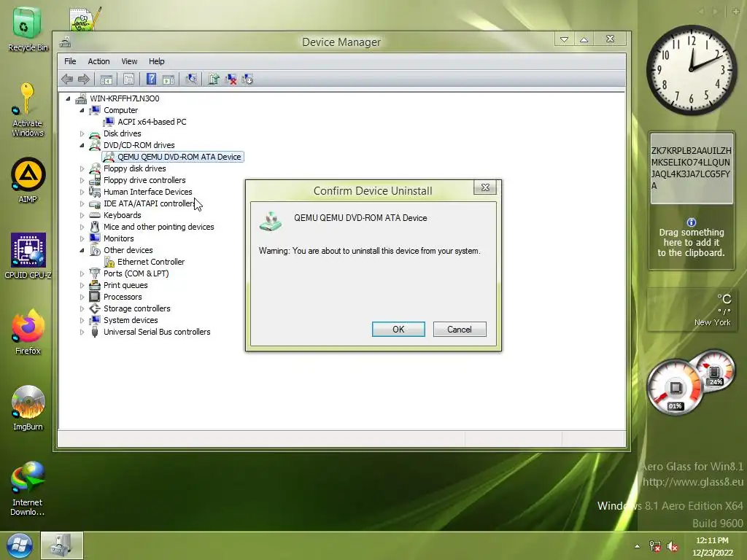Screen dimensions: 747x560
Task: Open the File menu
Action: (x=70, y=61)
